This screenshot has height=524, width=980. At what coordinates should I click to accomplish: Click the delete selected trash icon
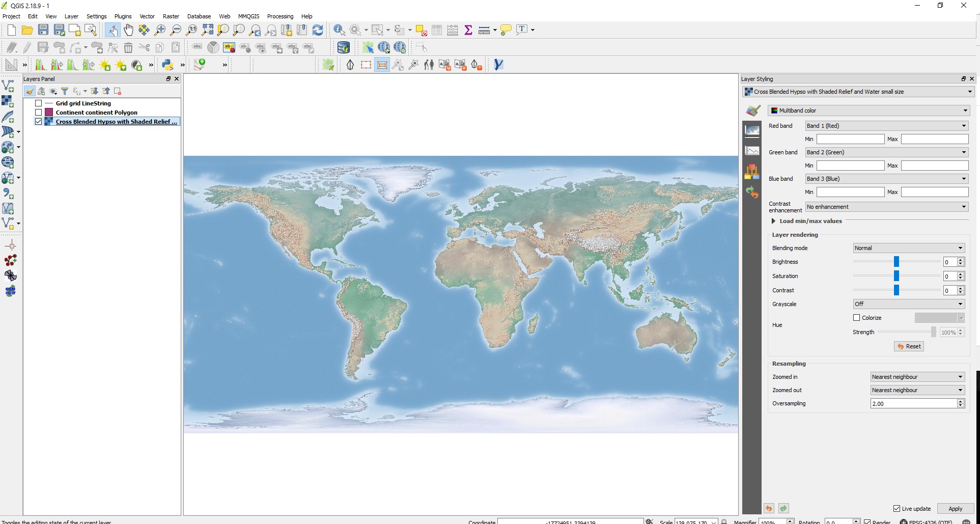coord(128,48)
